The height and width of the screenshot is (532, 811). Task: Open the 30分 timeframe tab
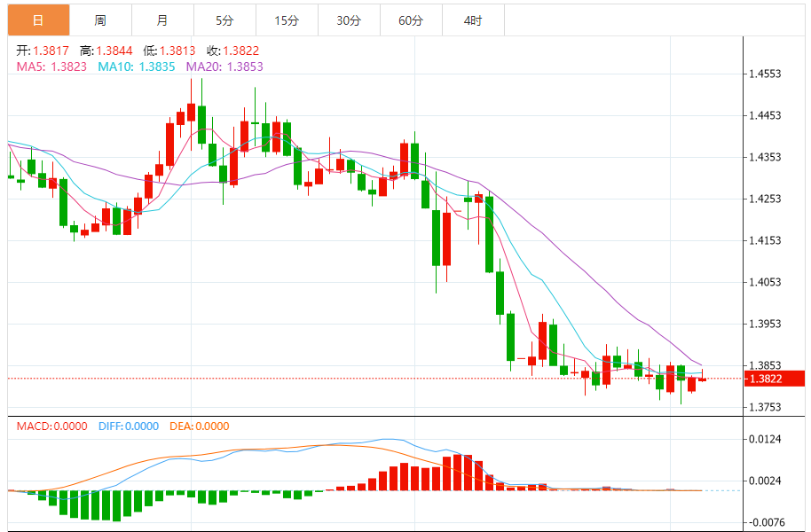[x=349, y=20]
